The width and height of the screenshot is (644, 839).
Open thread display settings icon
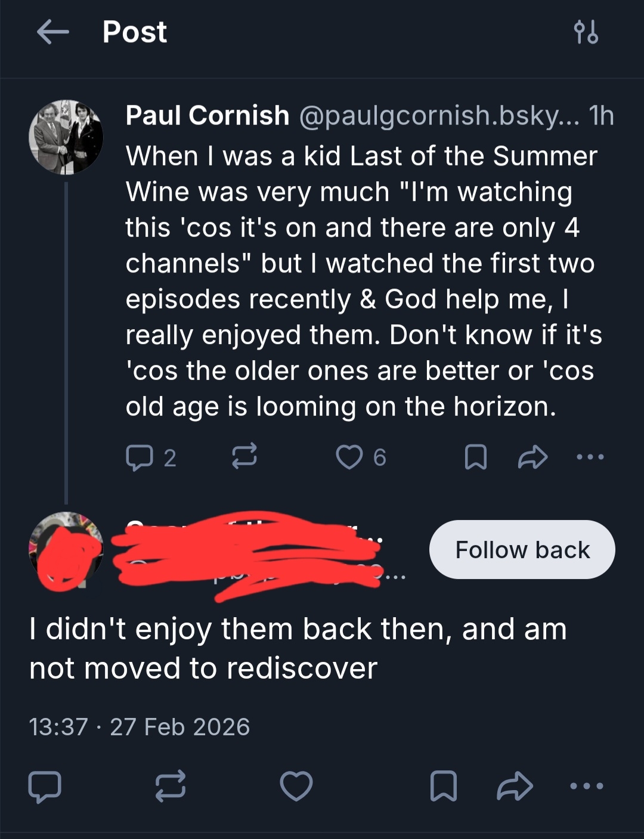(x=586, y=32)
